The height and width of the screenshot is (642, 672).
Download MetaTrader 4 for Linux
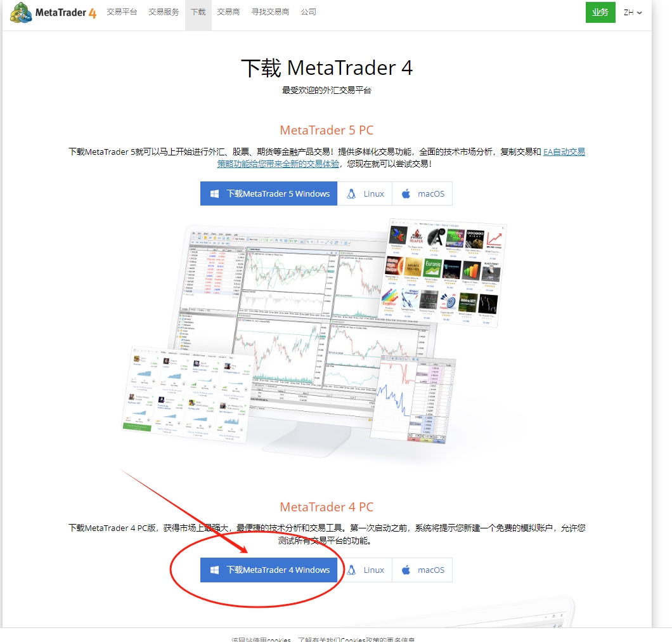click(365, 570)
